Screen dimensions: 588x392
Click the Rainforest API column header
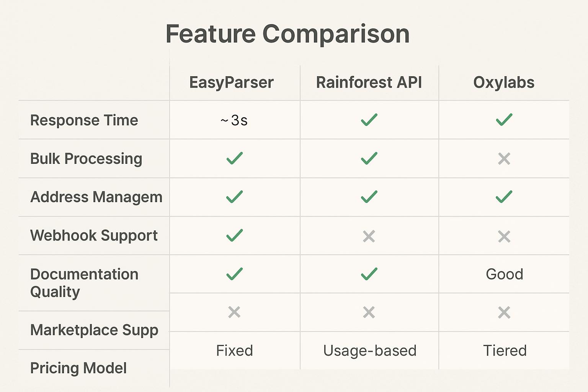[369, 83]
